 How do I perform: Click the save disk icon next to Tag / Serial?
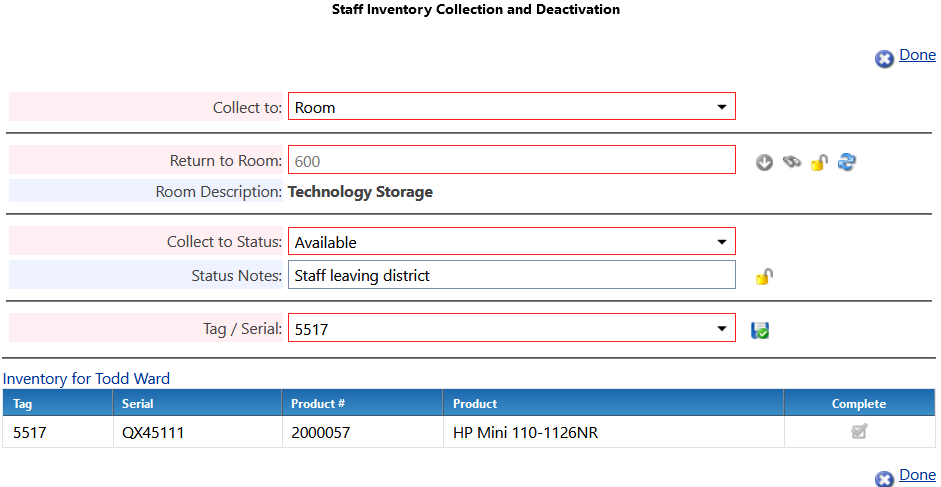click(761, 329)
